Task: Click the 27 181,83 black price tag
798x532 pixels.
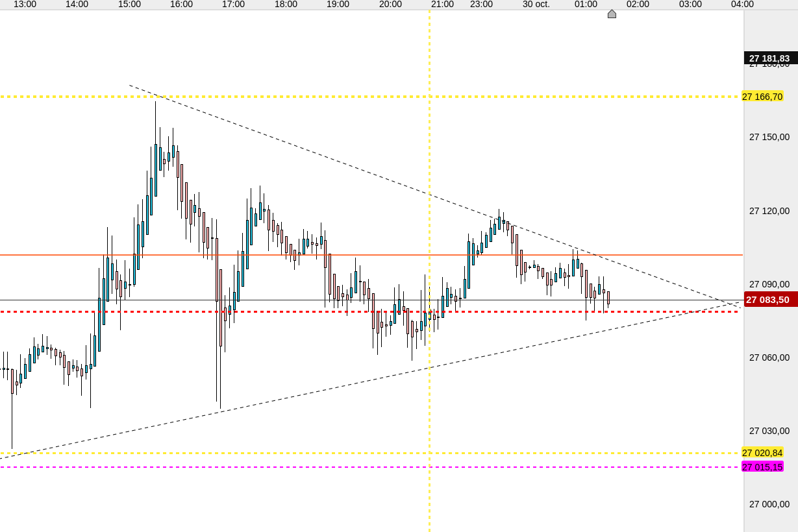Action: tap(771, 58)
